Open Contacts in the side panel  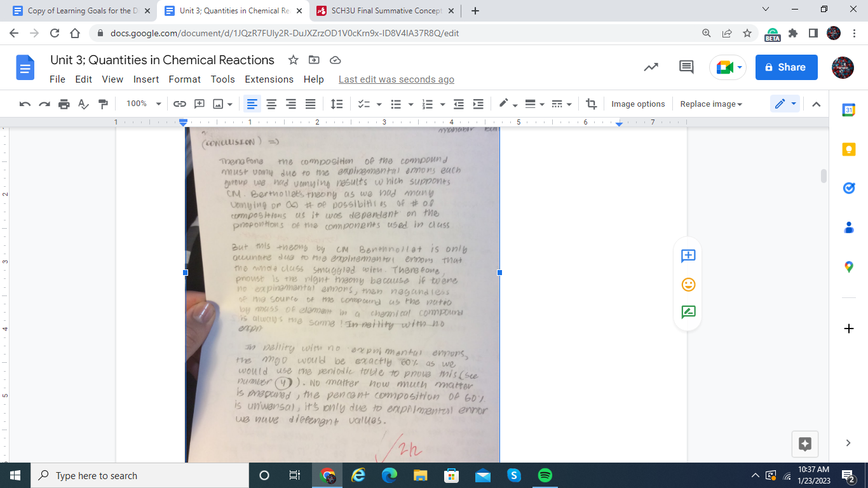[x=848, y=227]
